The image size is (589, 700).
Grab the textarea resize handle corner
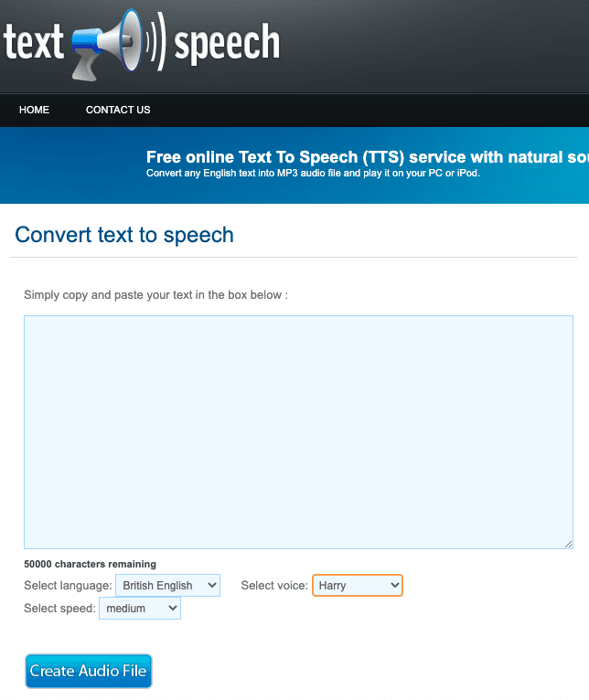[x=569, y=544]
